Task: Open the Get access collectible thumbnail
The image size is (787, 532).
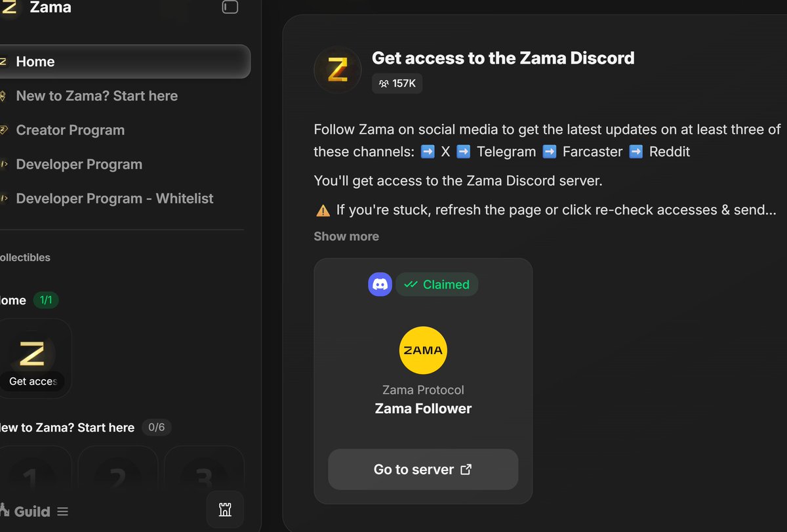Action: pos(33,358)
